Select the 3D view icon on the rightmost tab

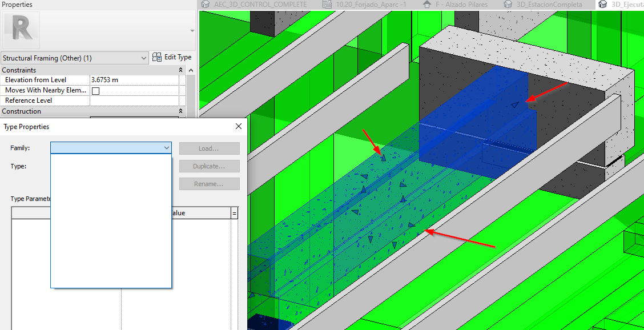point(603,5)
